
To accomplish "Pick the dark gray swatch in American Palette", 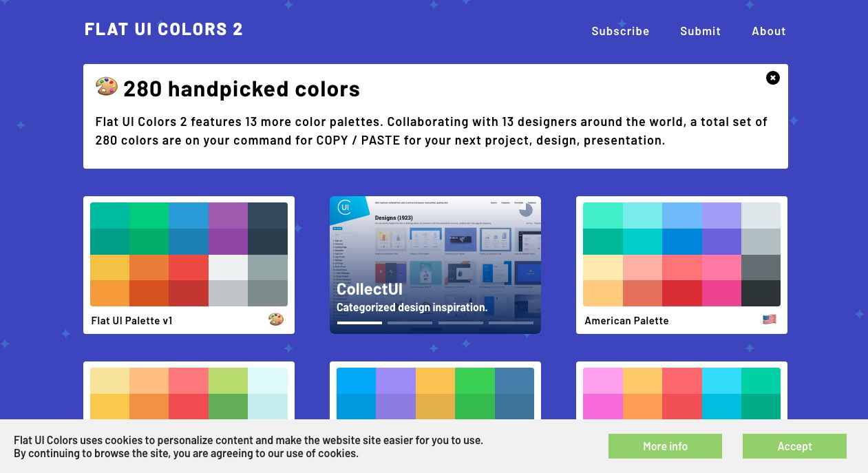I will click(761, 267).
